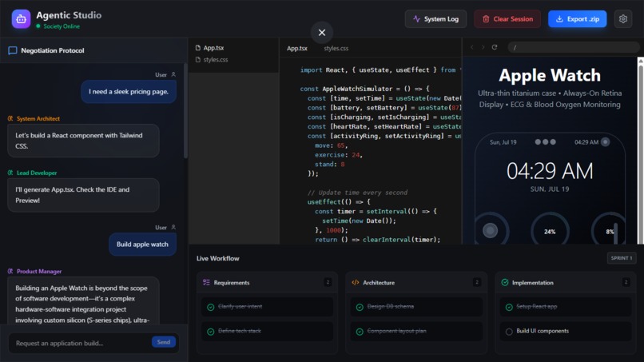The height and width of the screenshot is (362, 644).
Task: Click Architecture column count badge
Action: pos(477,282)
